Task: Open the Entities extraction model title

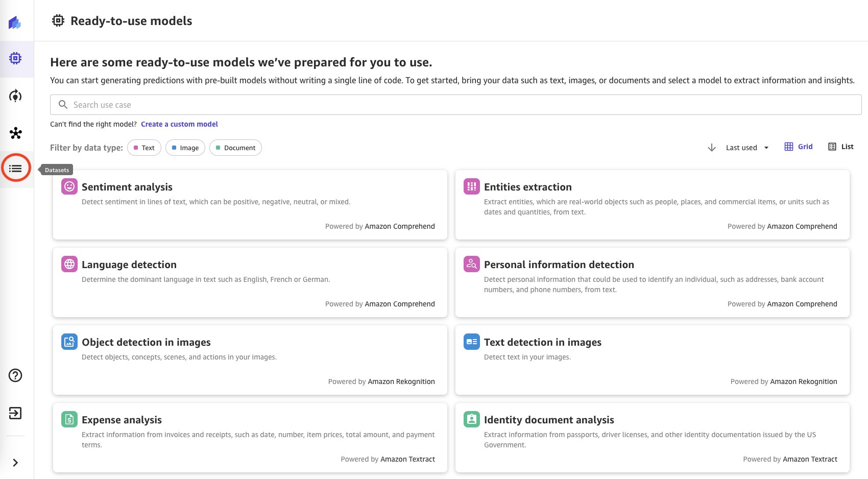Action: click(528, 187)
